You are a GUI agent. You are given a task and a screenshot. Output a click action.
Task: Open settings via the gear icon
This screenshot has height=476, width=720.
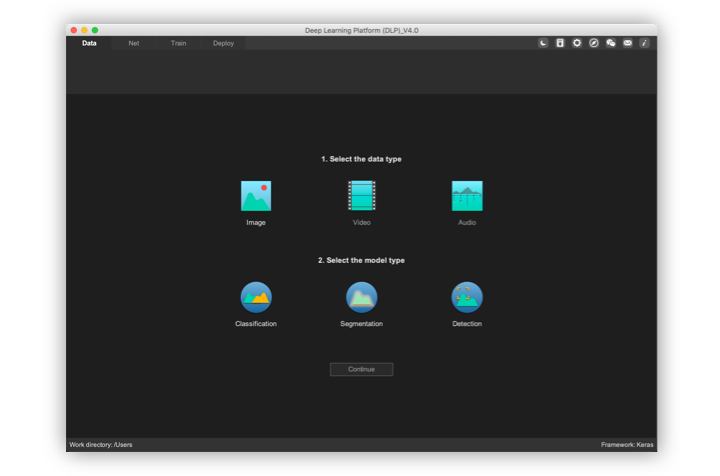577,43
